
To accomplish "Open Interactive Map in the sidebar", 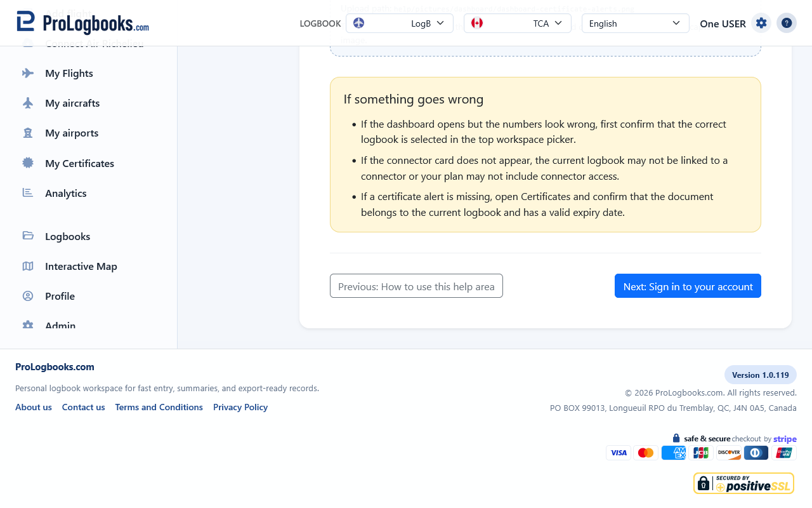I will pyautogui.click(x=81, y=266).
